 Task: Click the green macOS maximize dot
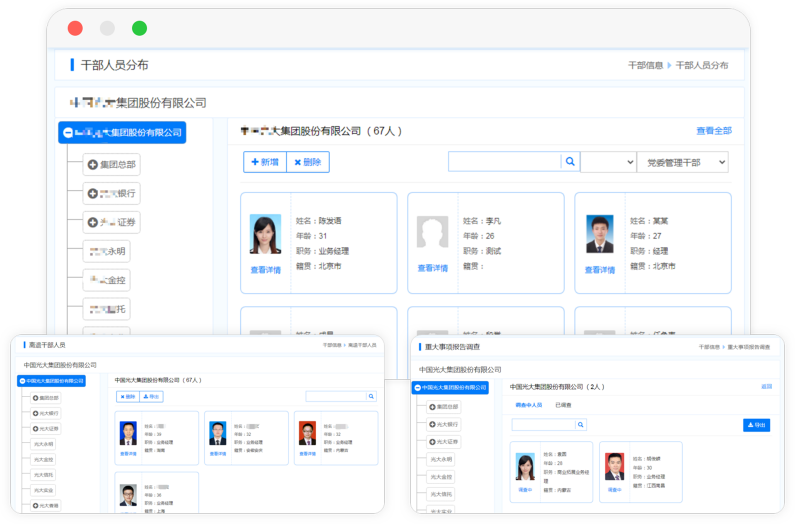(x=139, y=28)
